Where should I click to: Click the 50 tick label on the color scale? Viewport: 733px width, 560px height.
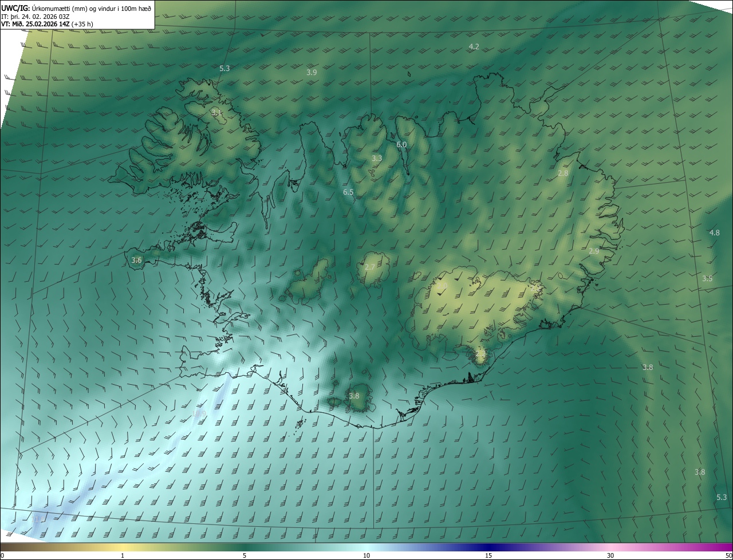[728, 555]
